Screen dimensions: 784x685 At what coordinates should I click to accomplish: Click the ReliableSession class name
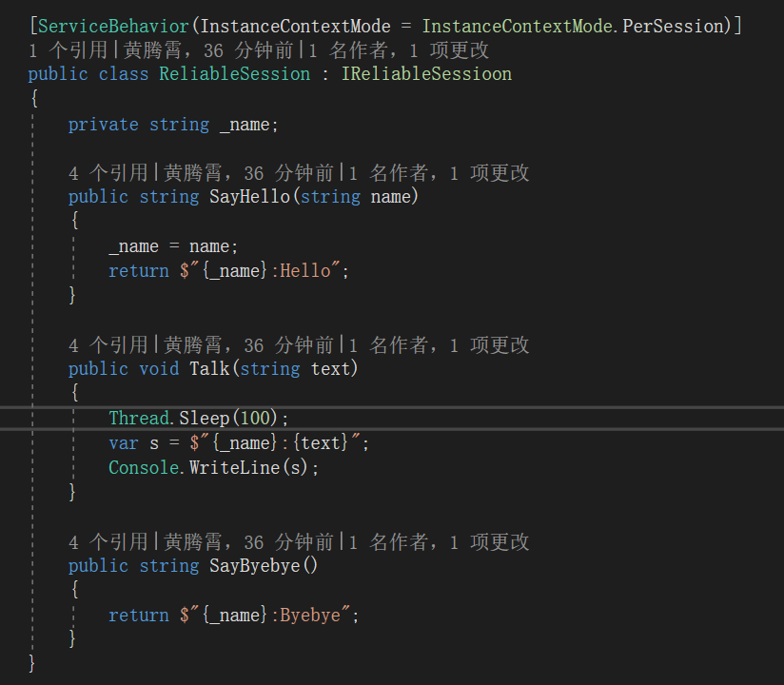[234, 74]
